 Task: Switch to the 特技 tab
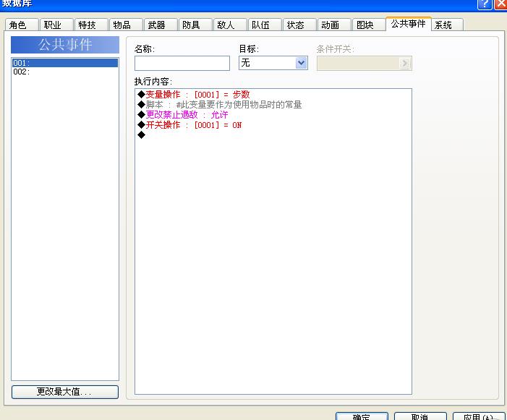click(x=91, y=25)
